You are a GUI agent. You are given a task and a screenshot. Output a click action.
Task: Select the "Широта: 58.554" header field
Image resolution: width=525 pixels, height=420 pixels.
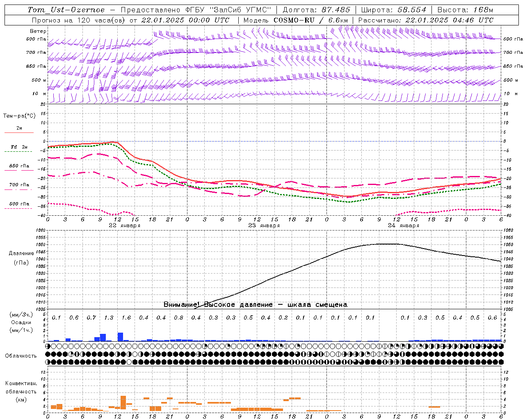(x=393, y=10)
